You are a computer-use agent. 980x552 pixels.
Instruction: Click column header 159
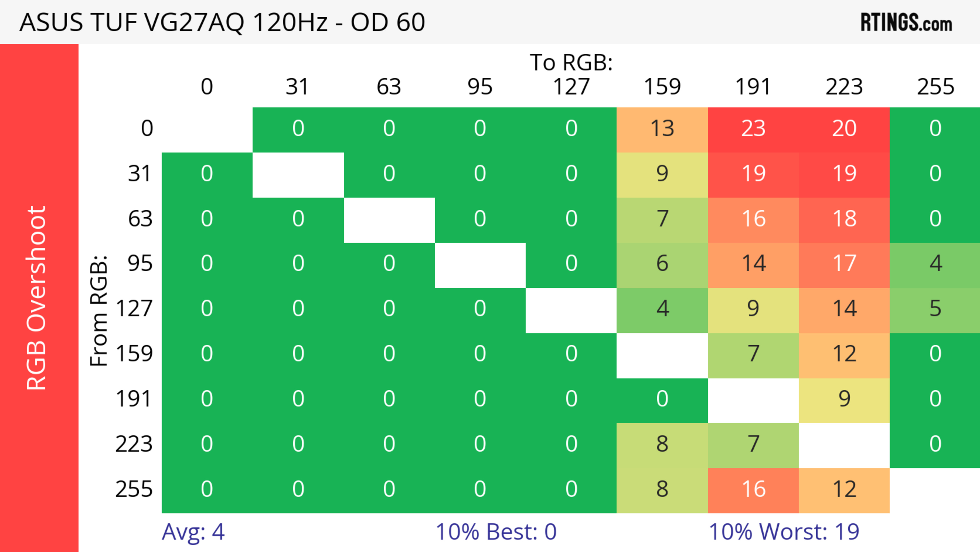pos(662,86)
